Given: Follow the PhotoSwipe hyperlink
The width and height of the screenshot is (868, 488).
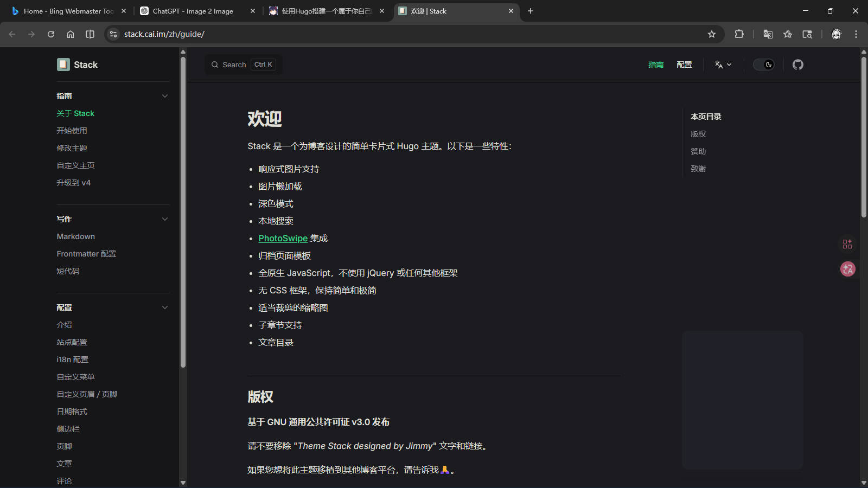Looking at the screenshot, I should 283,238.
